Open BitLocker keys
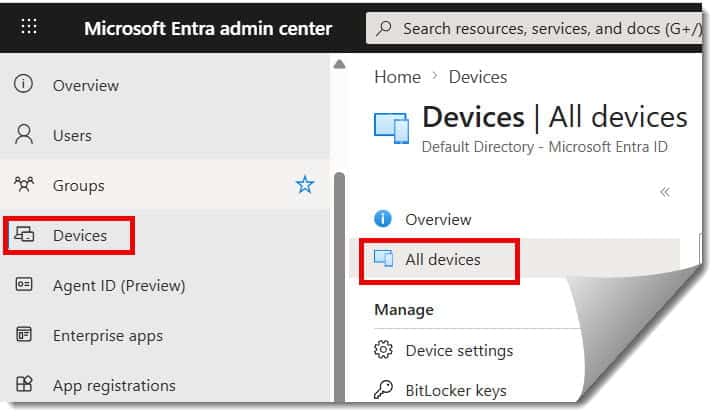Image resolution: width=717 pixels, height=417 pixels. [x=456, y=390]
